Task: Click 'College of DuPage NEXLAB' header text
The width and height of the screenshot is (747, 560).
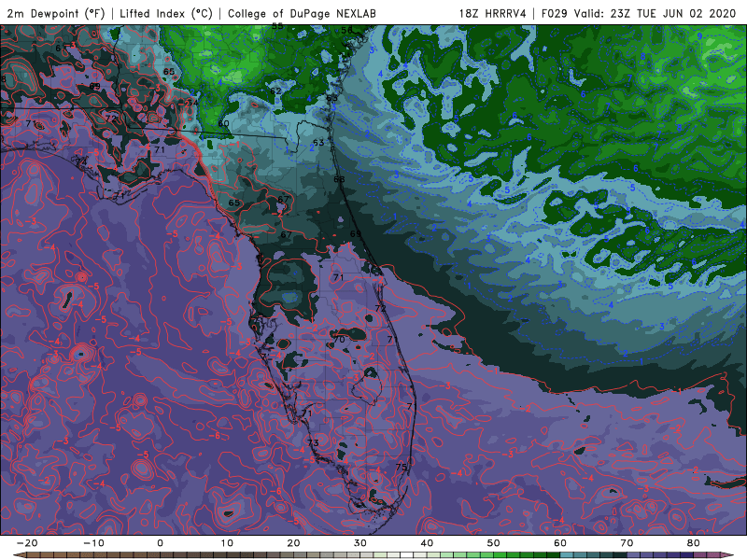Action: pos(302,13)
